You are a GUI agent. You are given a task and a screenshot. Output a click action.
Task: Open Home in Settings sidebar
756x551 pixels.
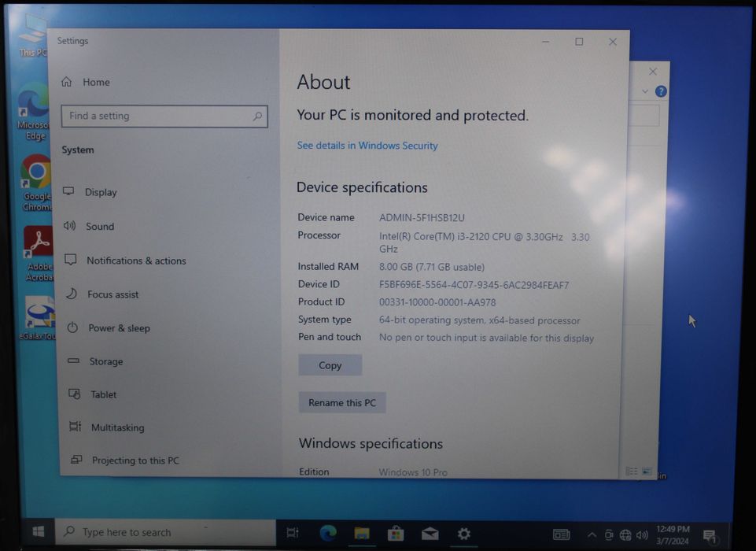point(86,82)
